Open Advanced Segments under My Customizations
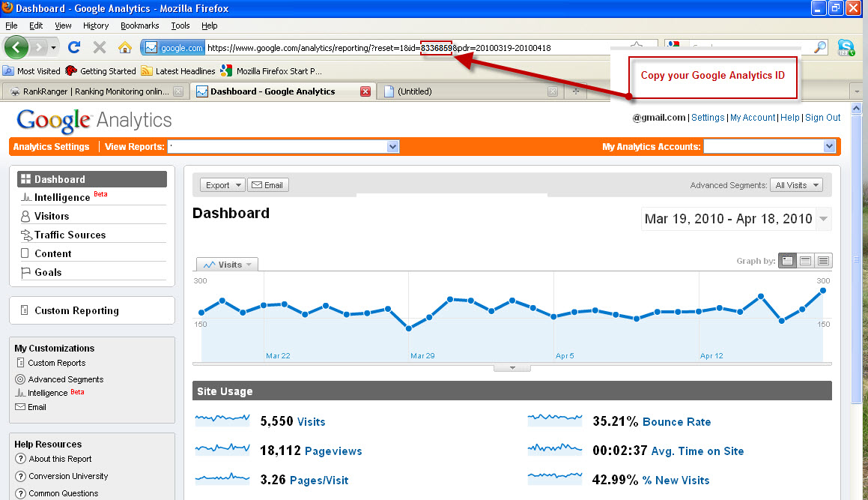The height and width of the screenshot is (500, 868). pyautogui.click(x=65, y=379)
